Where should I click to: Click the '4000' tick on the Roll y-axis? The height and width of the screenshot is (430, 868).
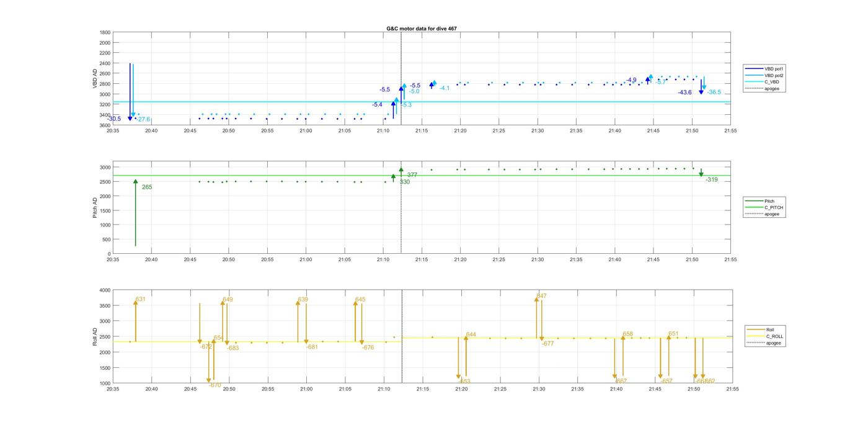[x=105, y=290]
